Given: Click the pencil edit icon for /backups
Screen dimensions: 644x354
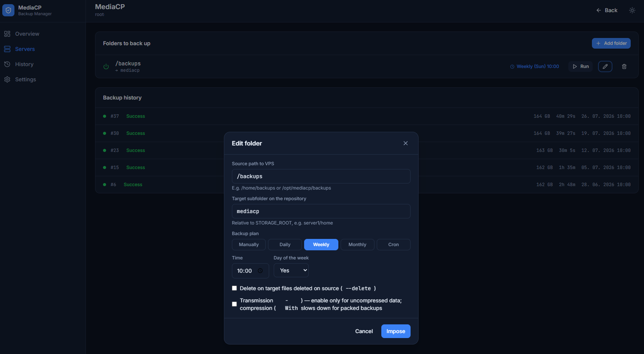Looking at the screenshot, I should [605, 66].
